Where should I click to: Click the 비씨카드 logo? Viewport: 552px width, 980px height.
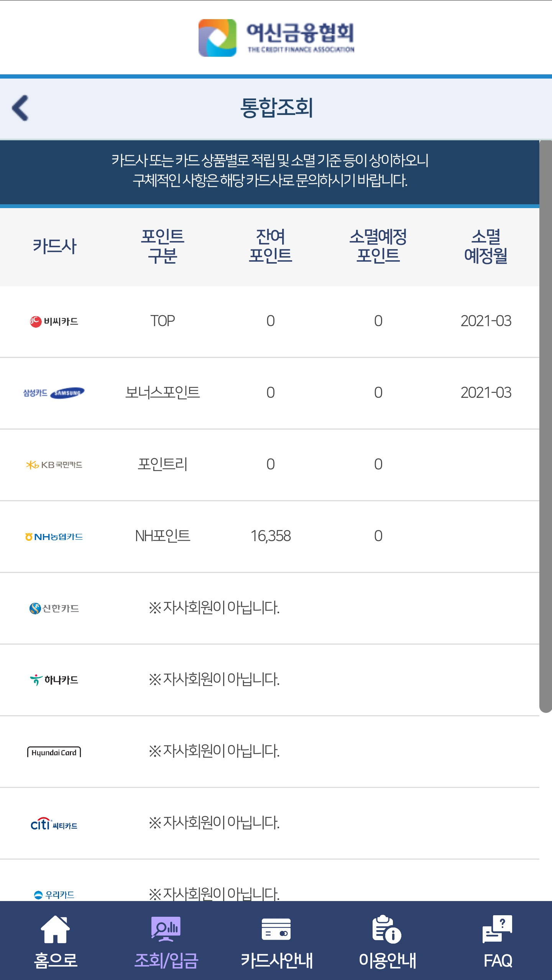pos(54,321)
